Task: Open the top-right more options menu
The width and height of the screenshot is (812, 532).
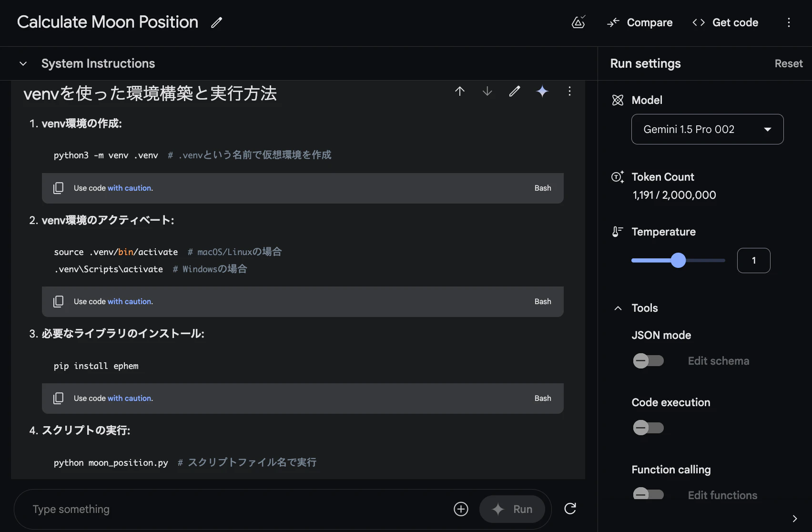Action: (x=789, y=22)
